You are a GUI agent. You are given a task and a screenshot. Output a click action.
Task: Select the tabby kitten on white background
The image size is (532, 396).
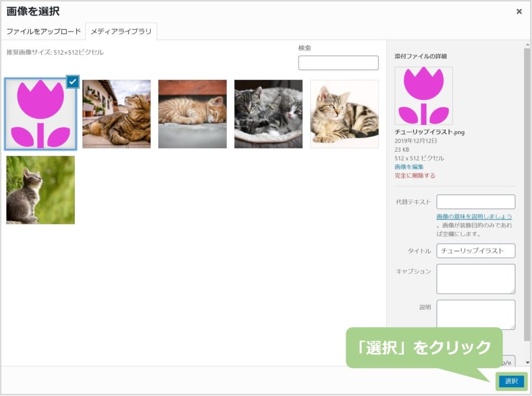[x=344, y=114]
